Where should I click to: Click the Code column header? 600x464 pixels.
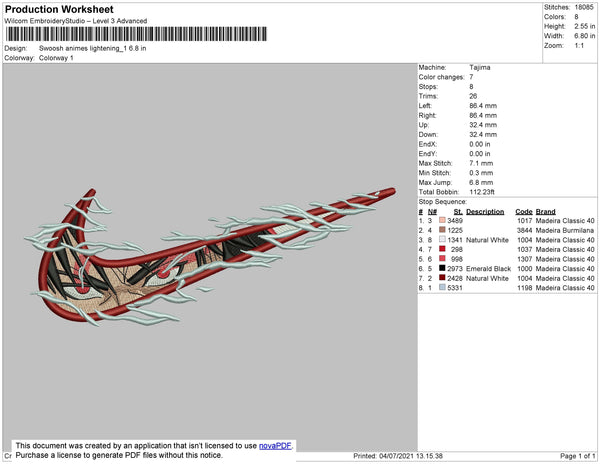click(524, 212)
